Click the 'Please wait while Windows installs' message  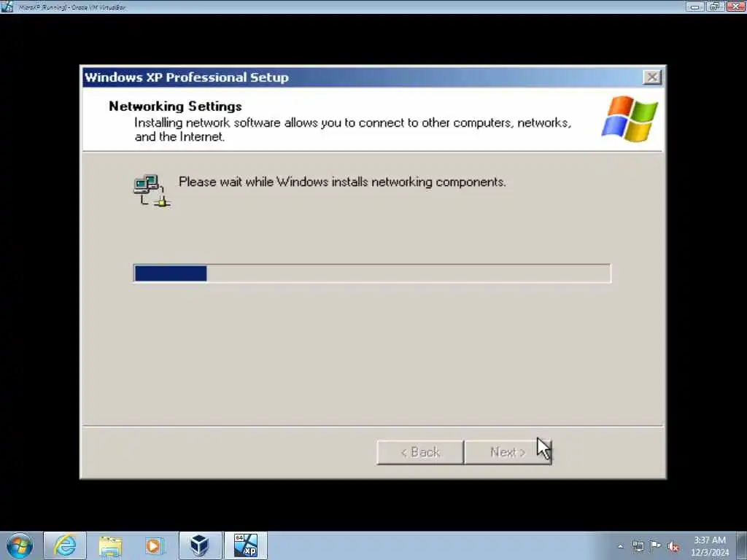pyautogui.click(x=342, y=182)
